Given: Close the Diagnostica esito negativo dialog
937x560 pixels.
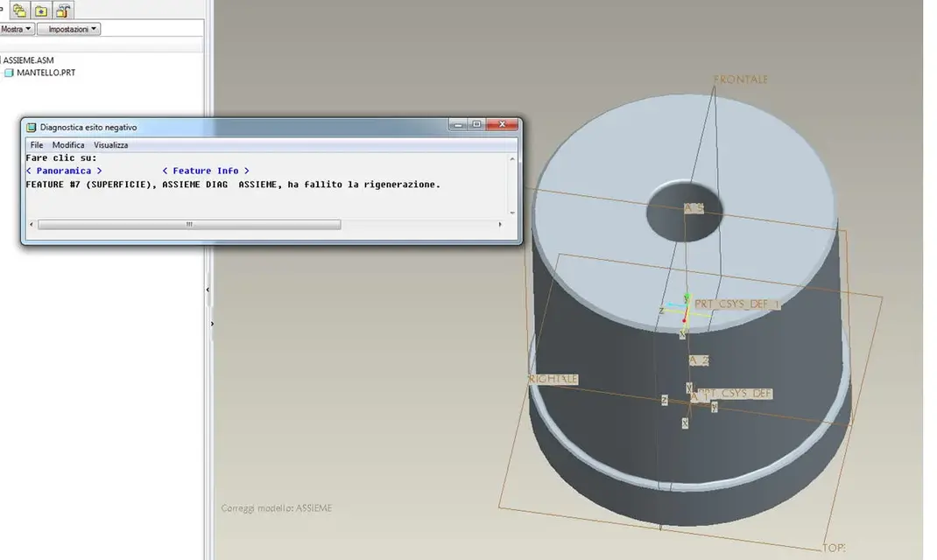Looking at the screenshot, I should [502, 124].
